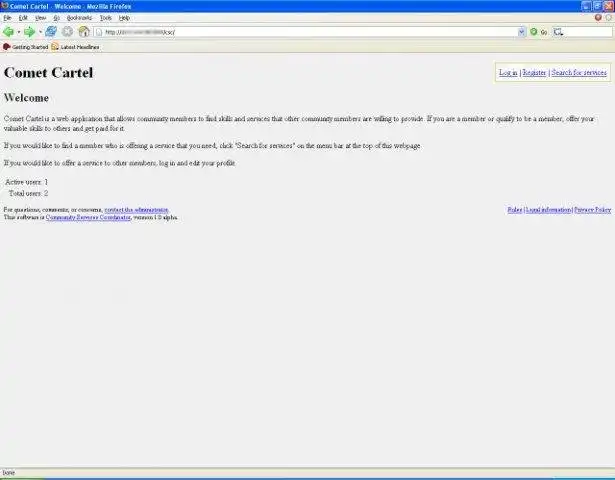Open the Go menu
Viewport: 615px width, 480px height.
[x=56, y=18]
